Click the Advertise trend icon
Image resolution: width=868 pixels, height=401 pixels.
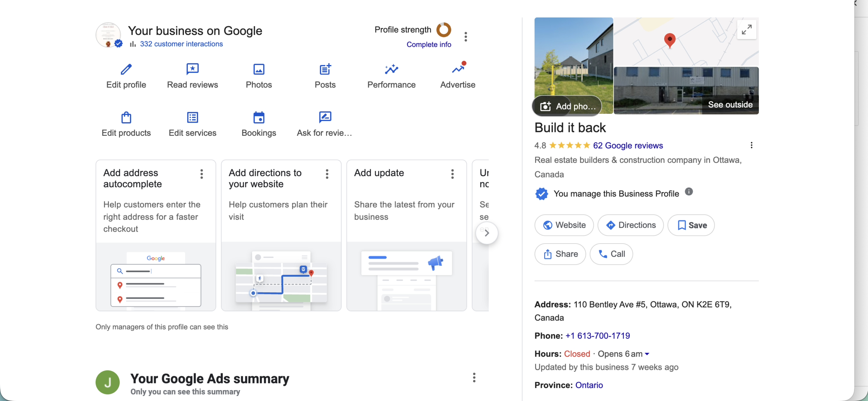[458, 69]
